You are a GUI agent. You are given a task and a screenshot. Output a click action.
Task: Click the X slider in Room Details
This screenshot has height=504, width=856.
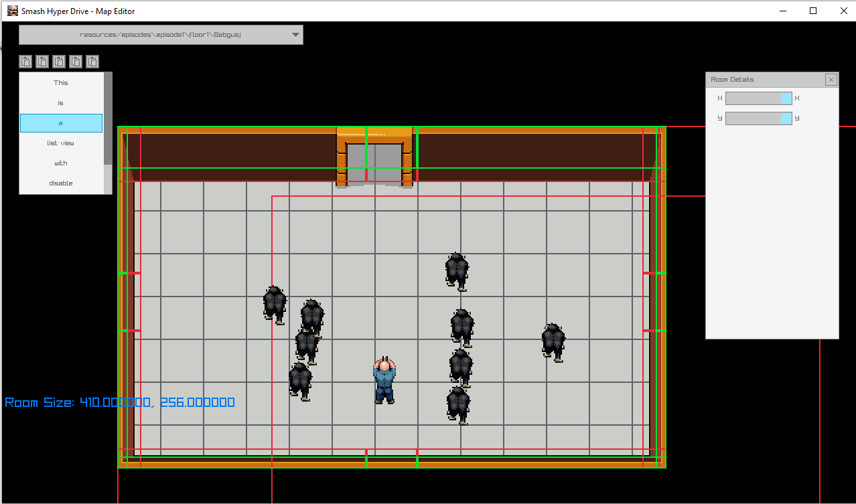(759, 98)
